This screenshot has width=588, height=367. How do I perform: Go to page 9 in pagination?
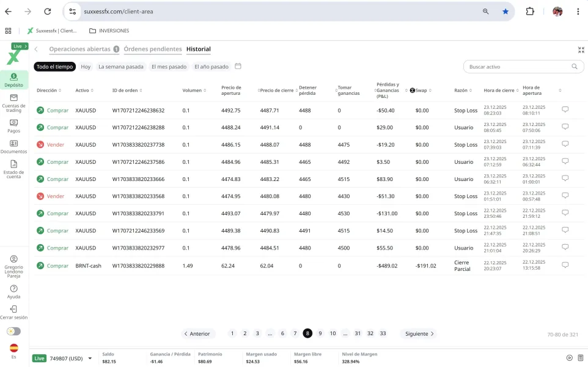pos(320,334)
